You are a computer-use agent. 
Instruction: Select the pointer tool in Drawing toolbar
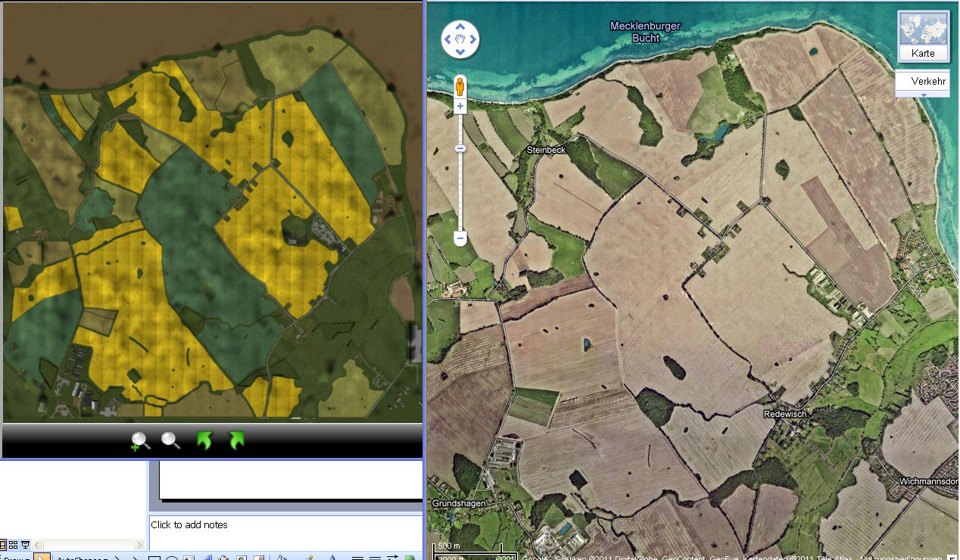pos(41,557)
